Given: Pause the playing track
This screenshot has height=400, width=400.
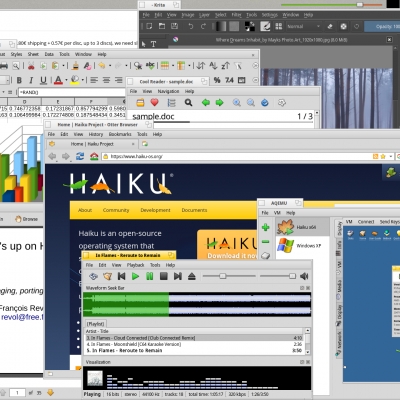Looking at the screenshot, I should pos(150,276).
